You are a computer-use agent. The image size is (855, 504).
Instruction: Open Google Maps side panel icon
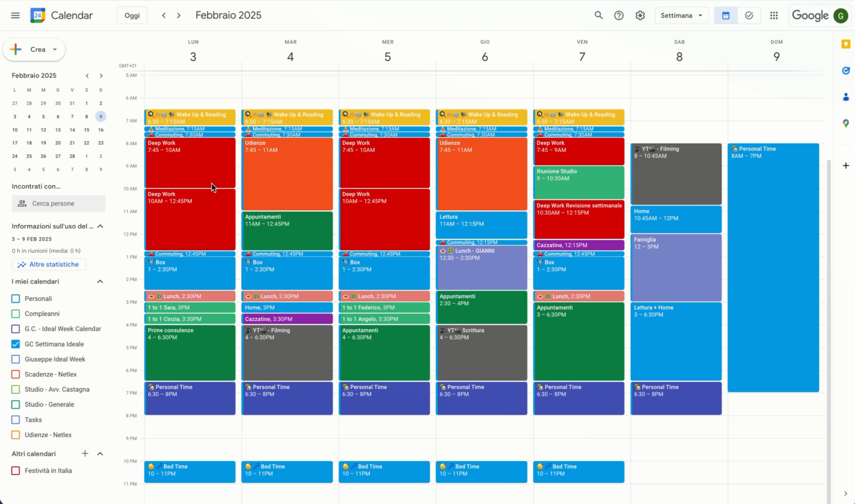point(846,123)
